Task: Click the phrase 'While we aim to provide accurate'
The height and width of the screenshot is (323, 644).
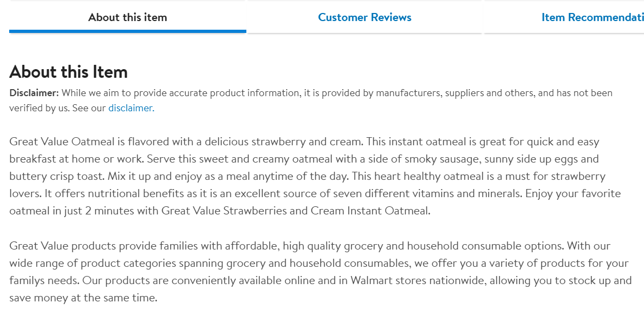Action: (135, 93)
